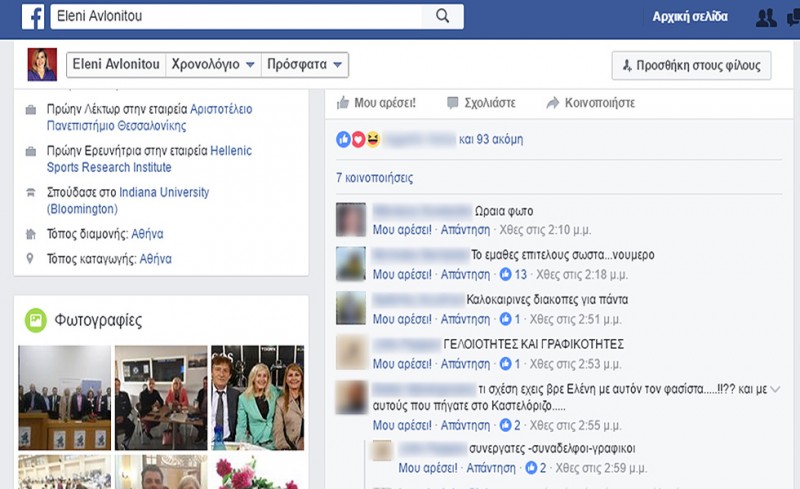Click the search magnifier icon
This screenshot has height=489, width=800.
point(443,16)
